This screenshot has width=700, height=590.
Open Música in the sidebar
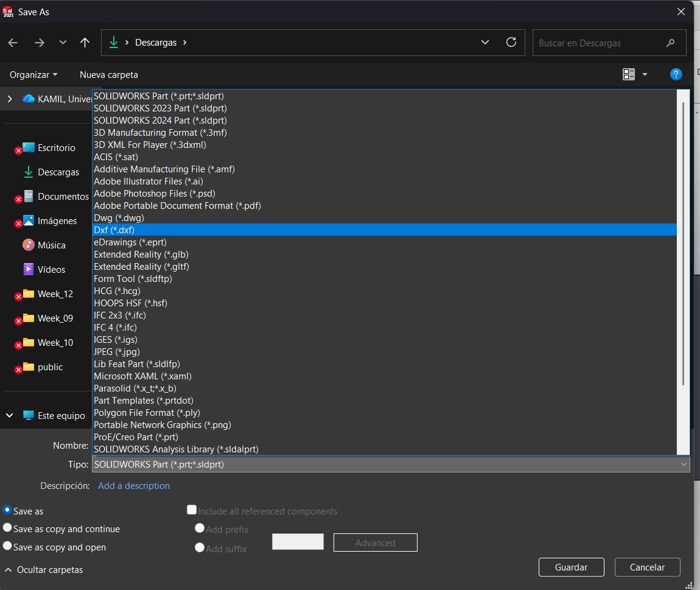click(44, 245)
